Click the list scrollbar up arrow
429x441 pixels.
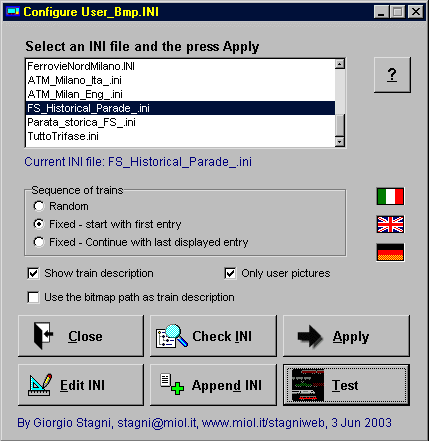pos(340,64)
